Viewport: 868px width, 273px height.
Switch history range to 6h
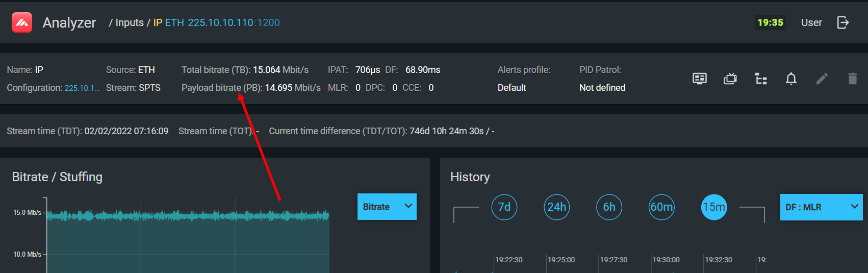tap(609, 207)
